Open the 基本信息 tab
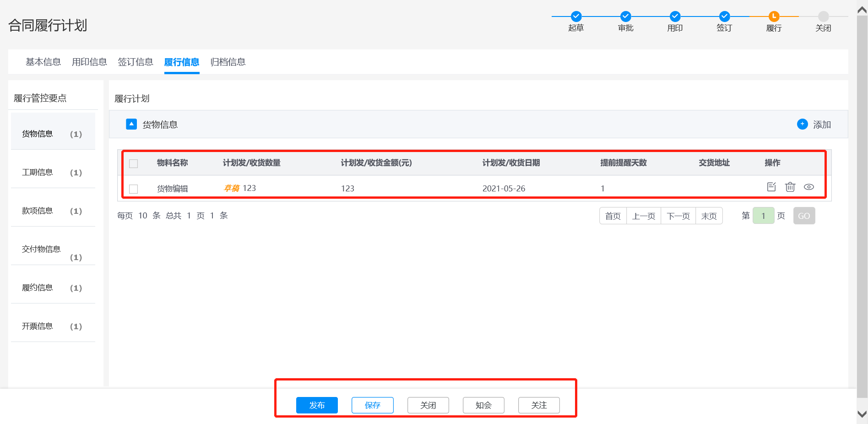This screenshot has height=424, width=868. coord(43,62)
